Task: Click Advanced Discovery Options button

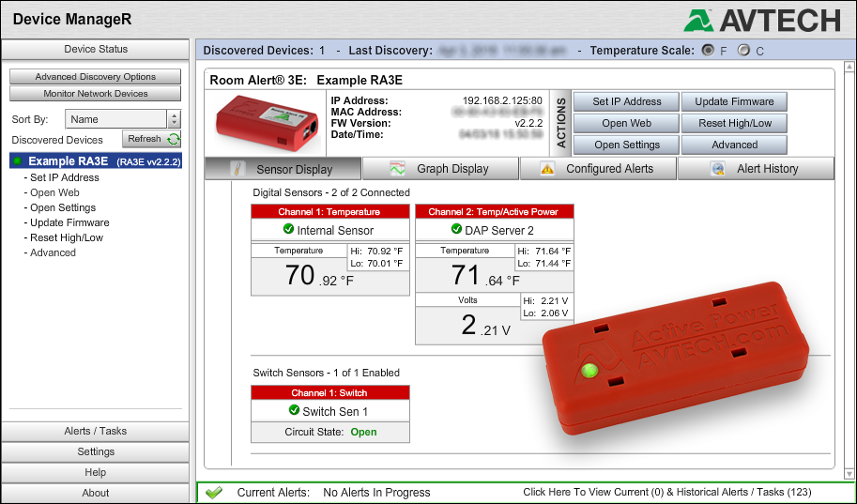Action: point(95,77)
